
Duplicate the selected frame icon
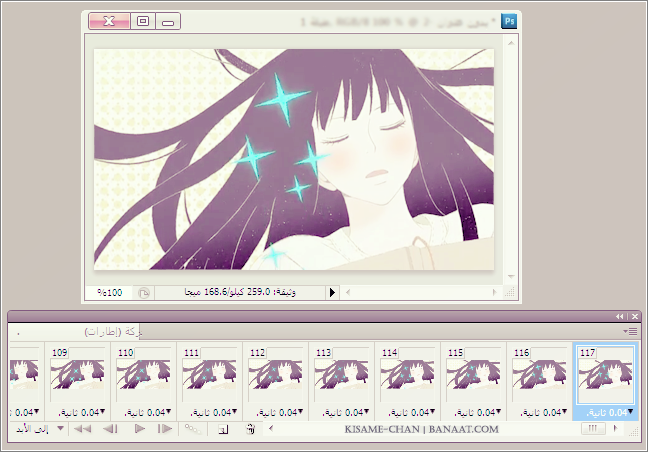224,428
